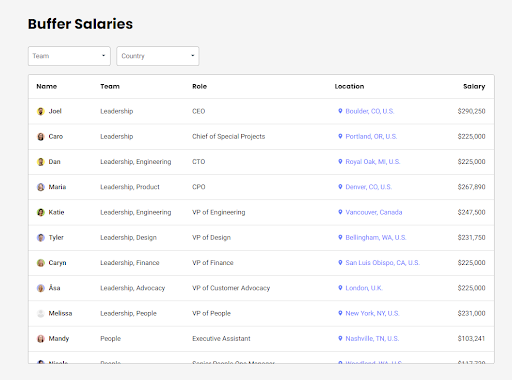Viewport: 512px width, 380px height.
Task: Click Katie's avatar picture
Action: pos(41,212)
